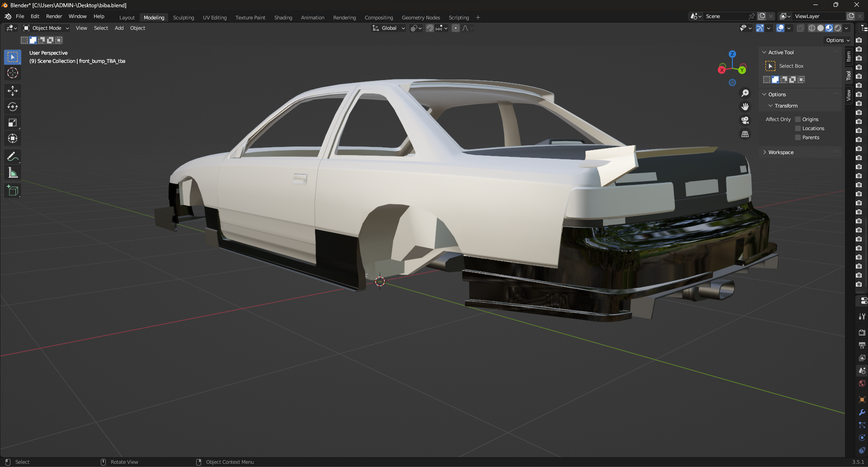Viewport: 868px width, 467px height.
Task: Open the pivot point dropdown
Action: [x=416, y=28]
